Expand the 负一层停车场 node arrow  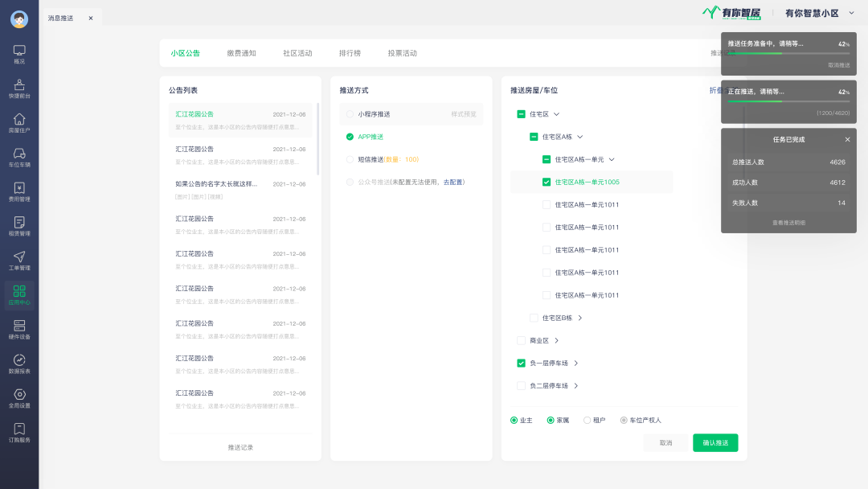coord(576,364)
